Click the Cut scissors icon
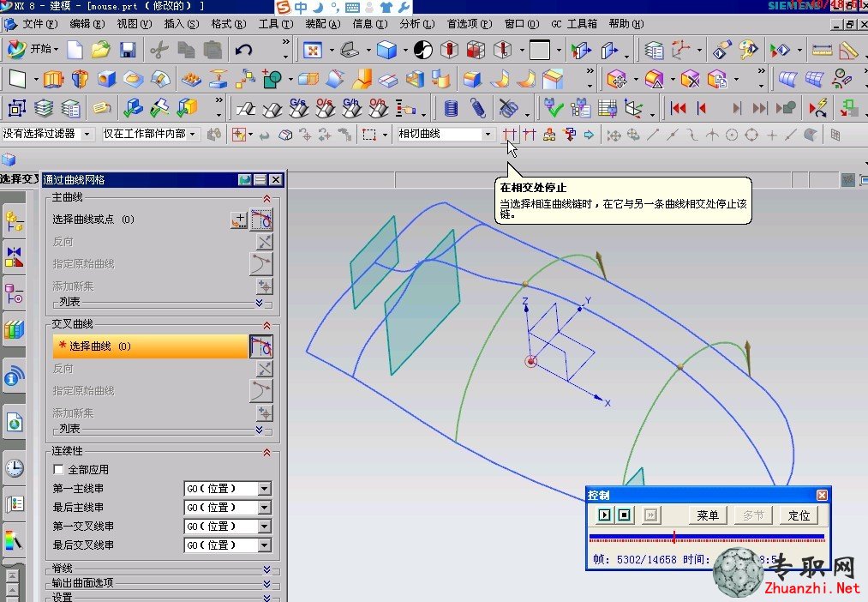 point(159,51)
